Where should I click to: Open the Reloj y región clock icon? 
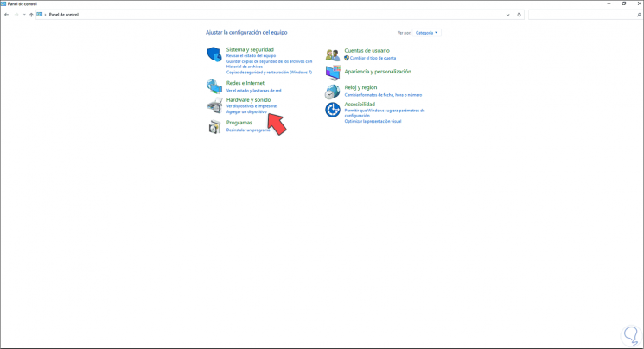332,92
